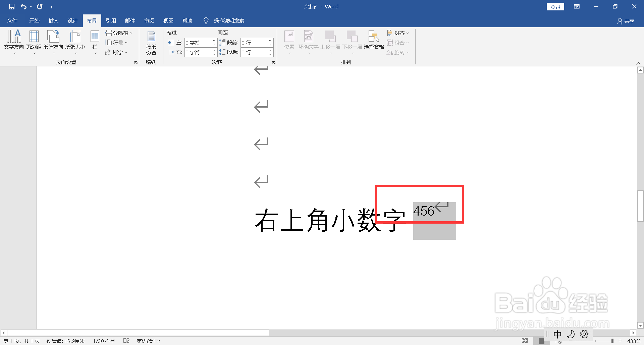Click the language status 英语(美国)

(x=148, y=341)
